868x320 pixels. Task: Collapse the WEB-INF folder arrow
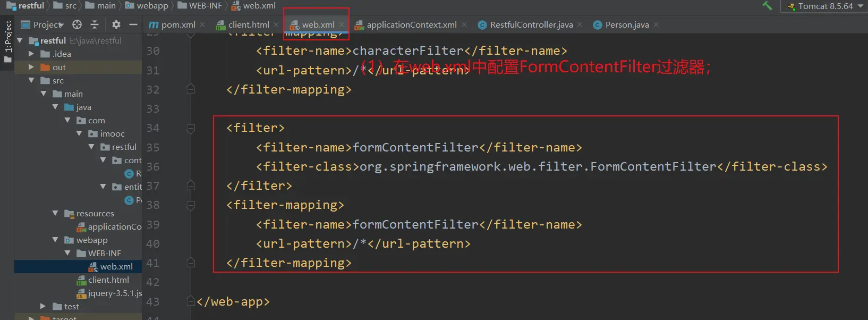coord(67,253)
